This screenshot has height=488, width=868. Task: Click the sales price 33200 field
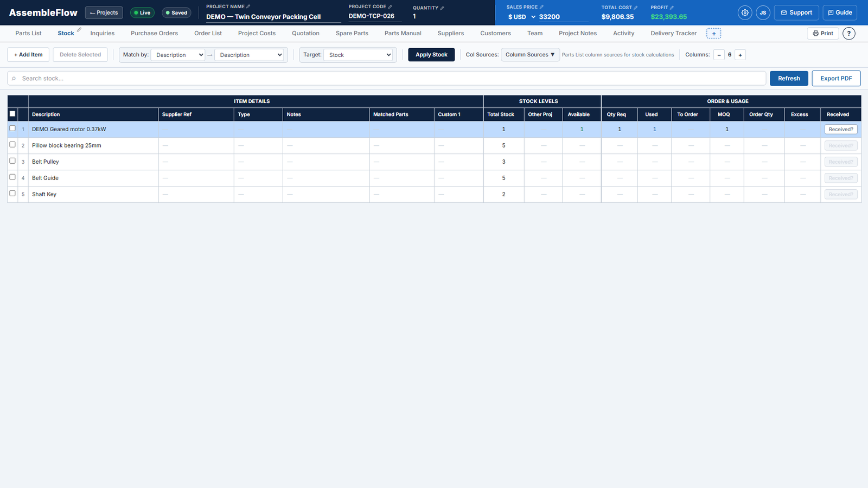tap(563, 17)
